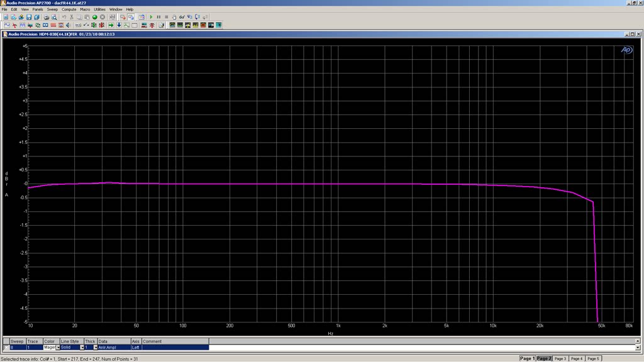
Task: Click the red chip icon
Action: [x=101, y=25]
